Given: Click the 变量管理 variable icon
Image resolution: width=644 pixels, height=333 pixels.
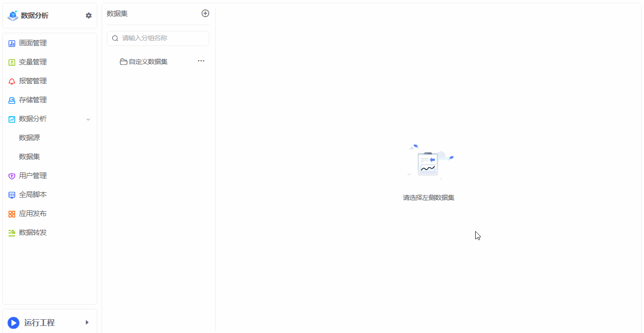Looking at the screenshot, I should (12, 63).
